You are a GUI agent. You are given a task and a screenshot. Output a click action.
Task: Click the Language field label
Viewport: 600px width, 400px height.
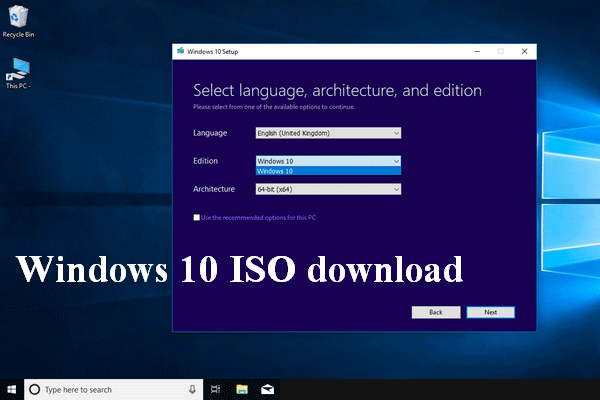(x=210, y=133)
